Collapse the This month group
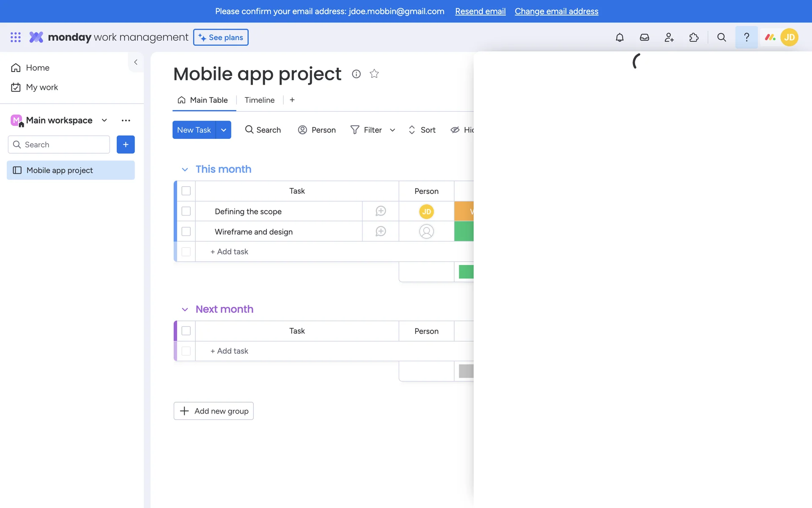Screen dimensions: 812x508 pos(185,169)
